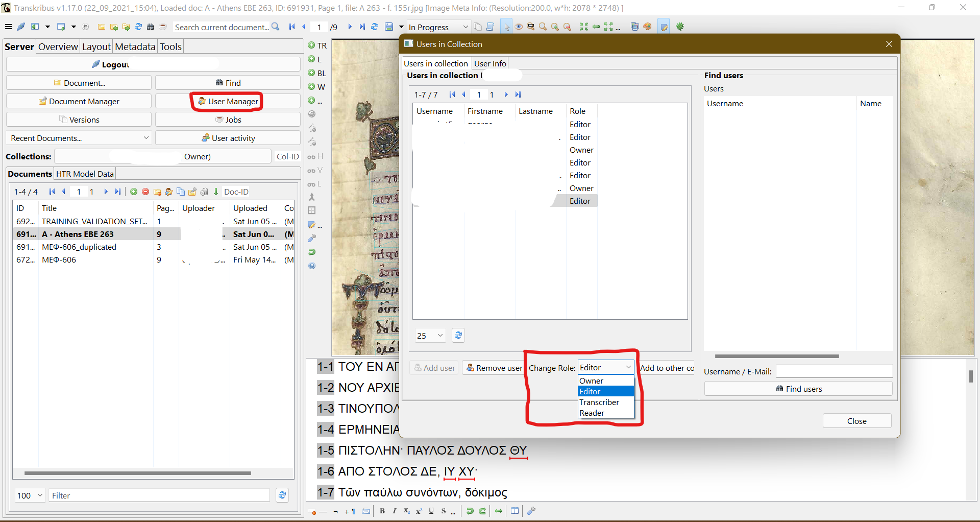Open the HTR Model Data tab
980x522 pixels.
85,174
